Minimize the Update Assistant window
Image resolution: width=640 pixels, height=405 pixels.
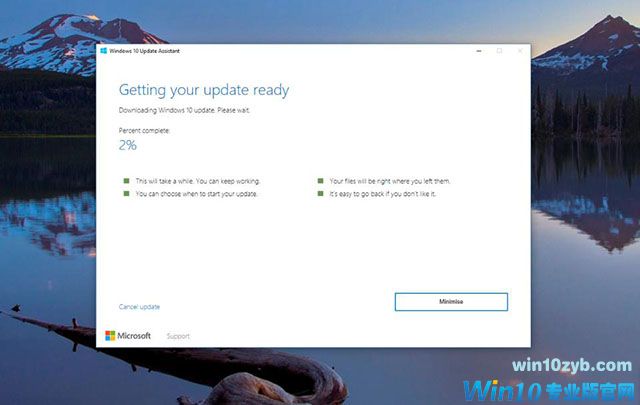479,51
